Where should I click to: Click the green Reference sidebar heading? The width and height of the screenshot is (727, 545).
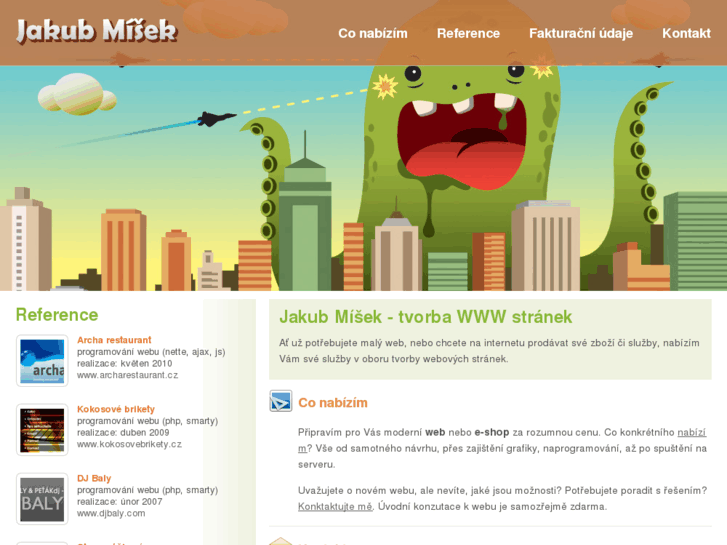click(57, 315)
